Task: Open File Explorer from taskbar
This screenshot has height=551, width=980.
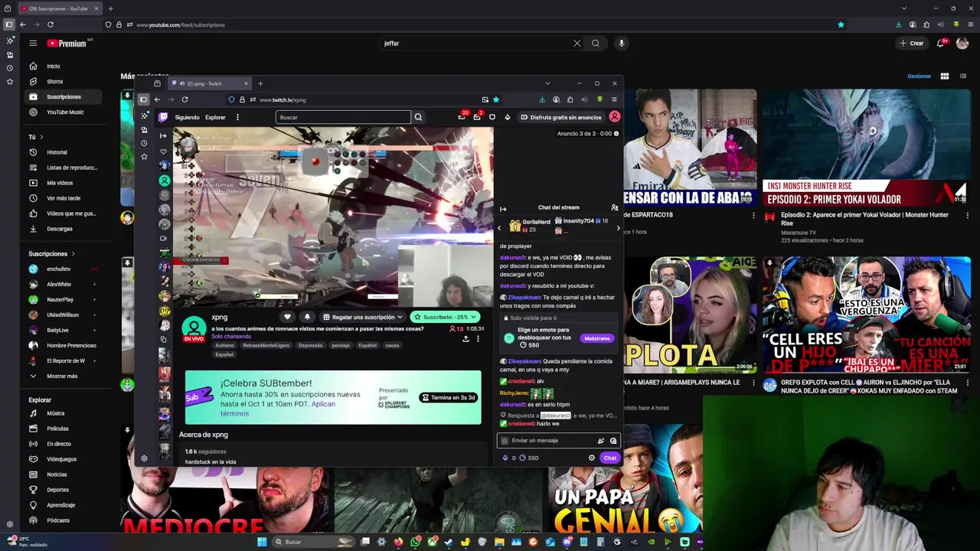Action: pyautogui.click(x=499, y=542)
